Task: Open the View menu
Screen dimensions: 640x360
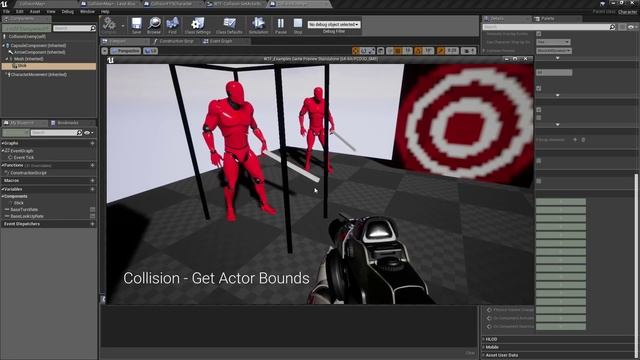Action: pyautogui.click(x=51, y=11)
